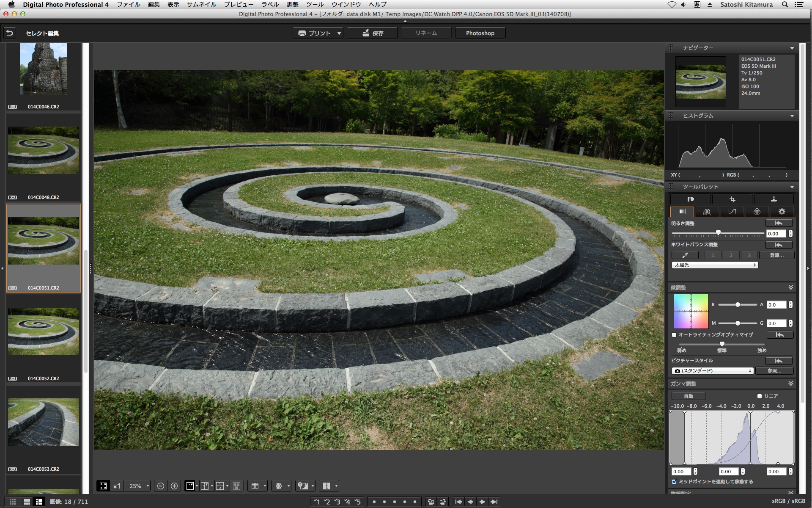Click the white balance eyedropper tool
Screen dimensions: 812x508
click(685, 255)
